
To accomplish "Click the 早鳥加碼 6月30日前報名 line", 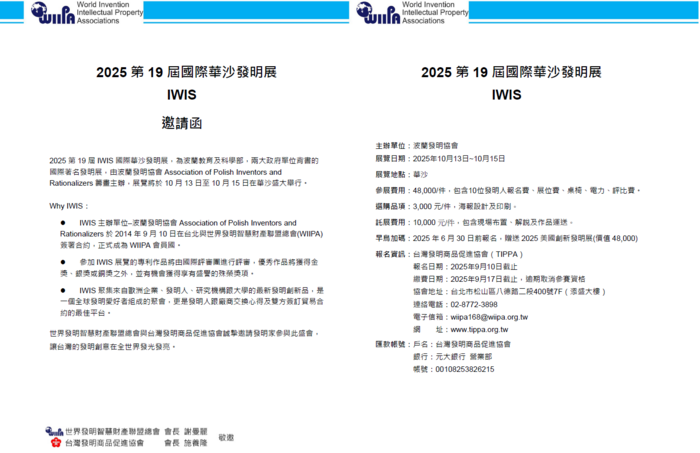I will point(507,238).
